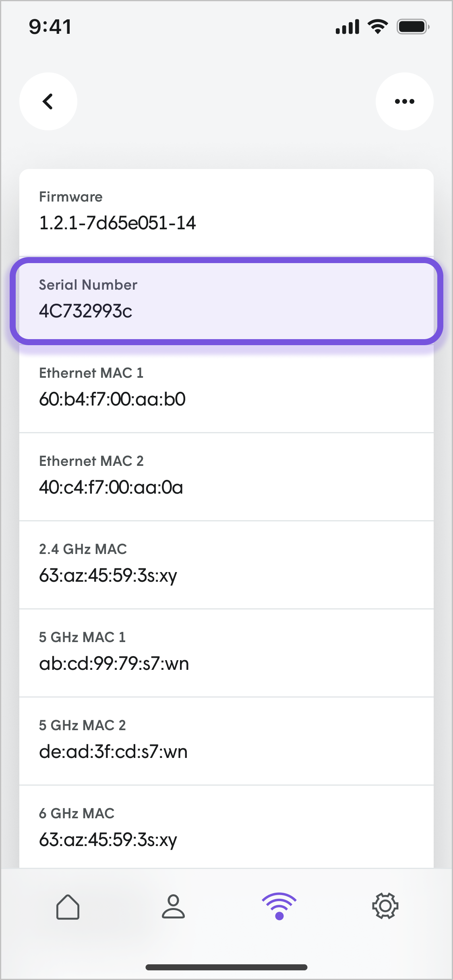453x980 pixels.
Task: Tap the Firmware version row
Action: 227,212
